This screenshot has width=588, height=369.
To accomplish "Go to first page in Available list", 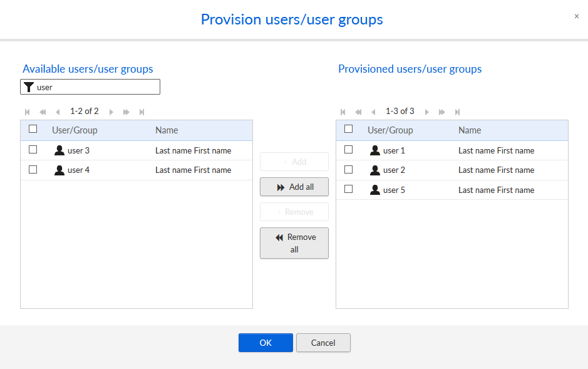I will tap(28, 112).
